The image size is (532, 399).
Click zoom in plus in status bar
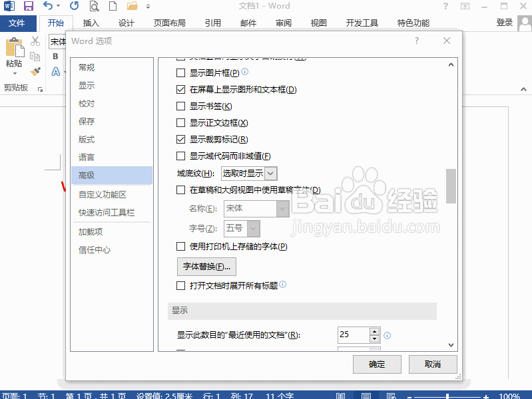coord(486,396)
